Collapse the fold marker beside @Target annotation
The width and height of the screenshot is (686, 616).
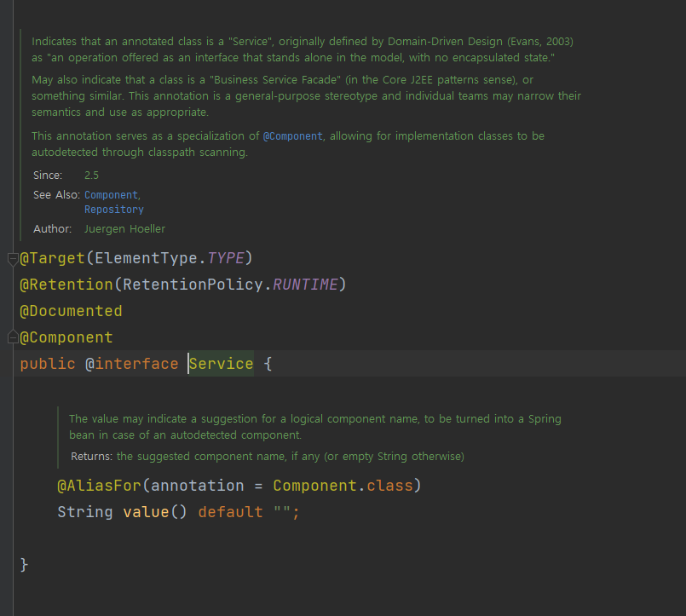13,258
